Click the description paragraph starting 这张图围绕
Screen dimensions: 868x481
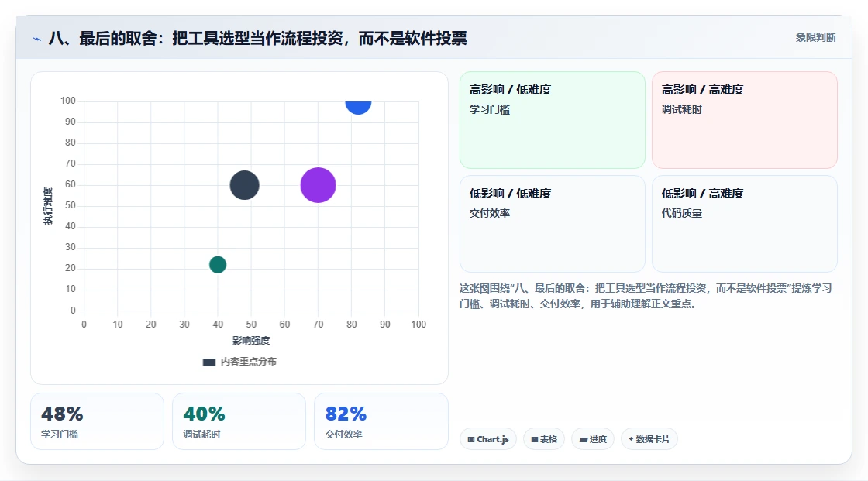click(x=646, y=296)
